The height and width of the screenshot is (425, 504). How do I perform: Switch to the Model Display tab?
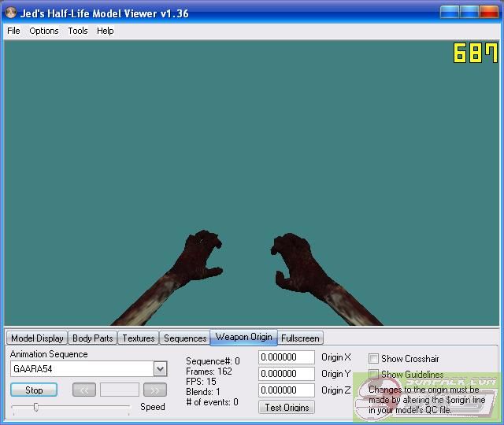pos(37,338)
